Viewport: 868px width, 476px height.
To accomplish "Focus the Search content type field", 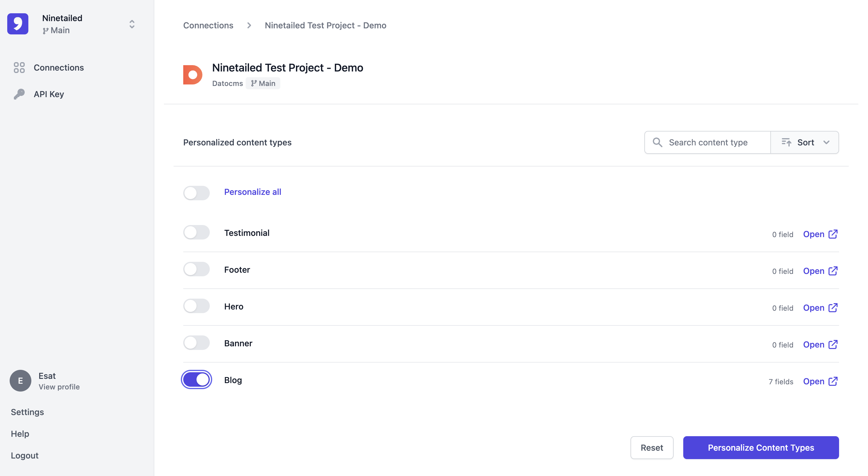I will [708, 142].
